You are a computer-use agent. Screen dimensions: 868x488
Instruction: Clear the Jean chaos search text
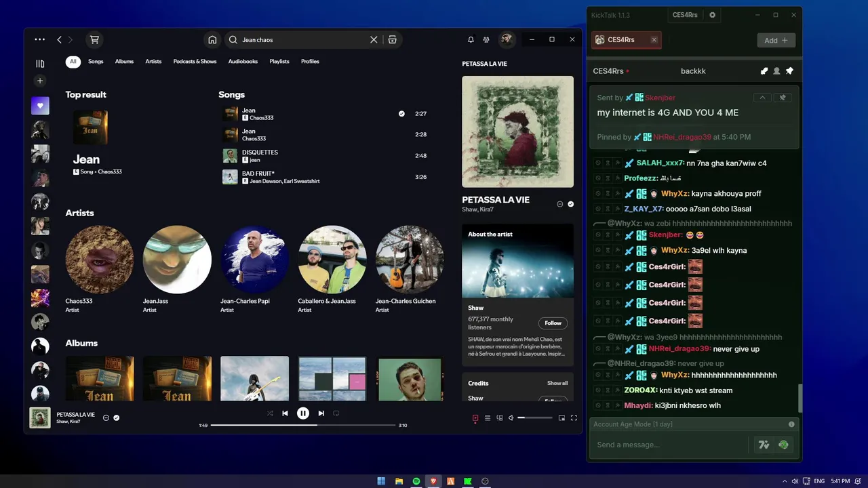(374, 39)
